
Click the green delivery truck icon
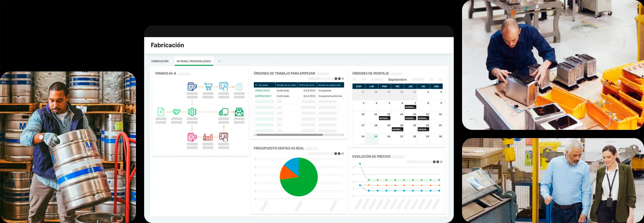(223, 112)
